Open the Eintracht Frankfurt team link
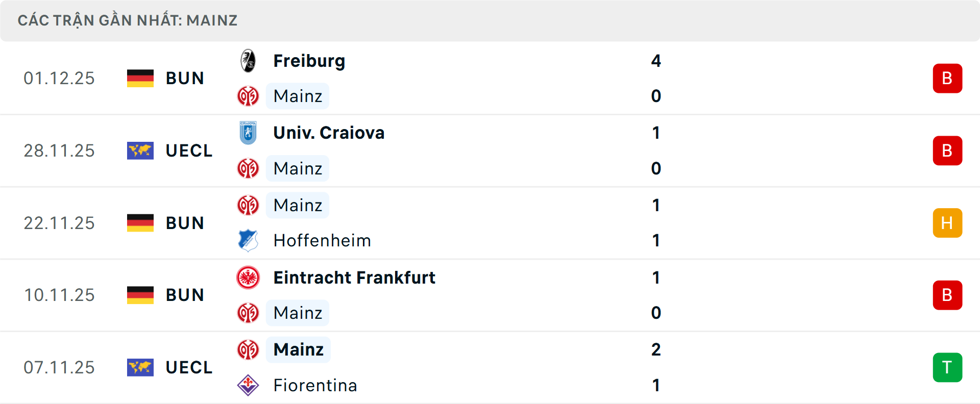 [354, 277]
